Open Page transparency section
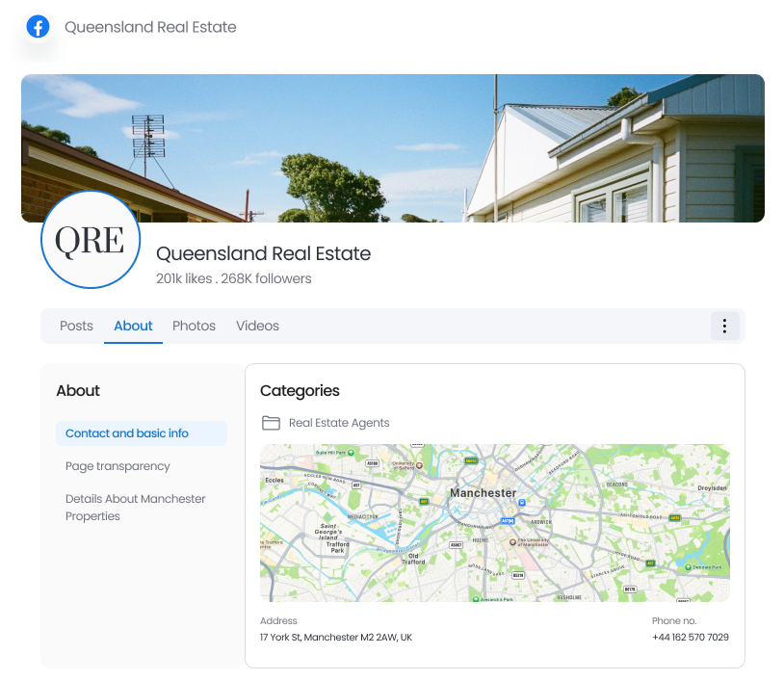784x681 pixels. [x=118, y=466]
